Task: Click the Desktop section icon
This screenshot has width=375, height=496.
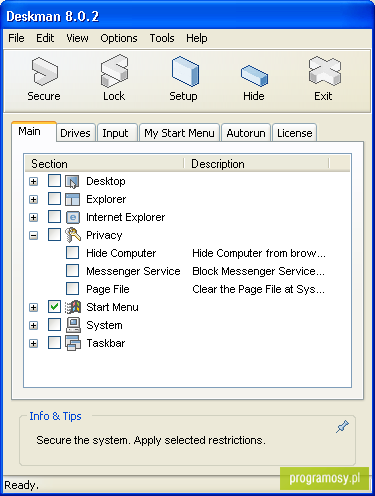Action: [72, 182]
